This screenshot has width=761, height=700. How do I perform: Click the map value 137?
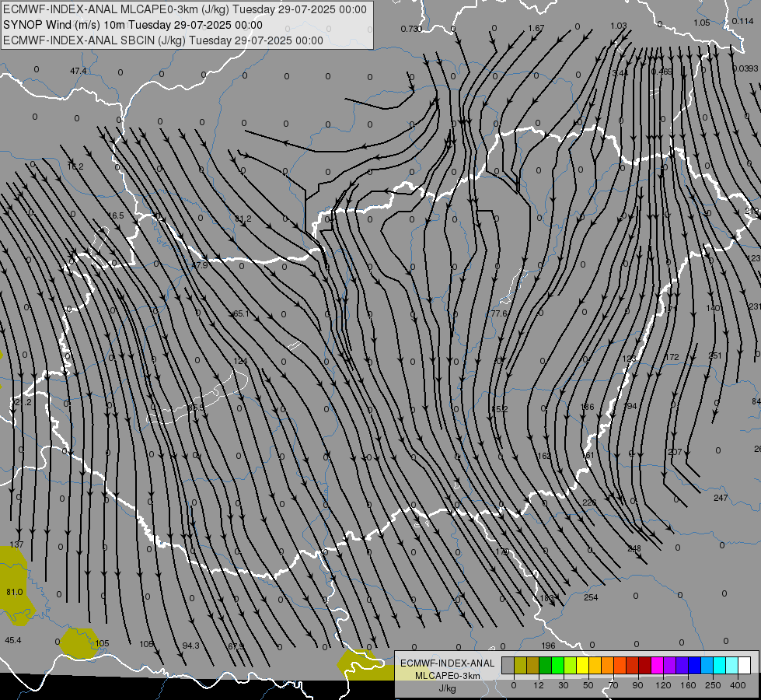[x=16, y=544]
